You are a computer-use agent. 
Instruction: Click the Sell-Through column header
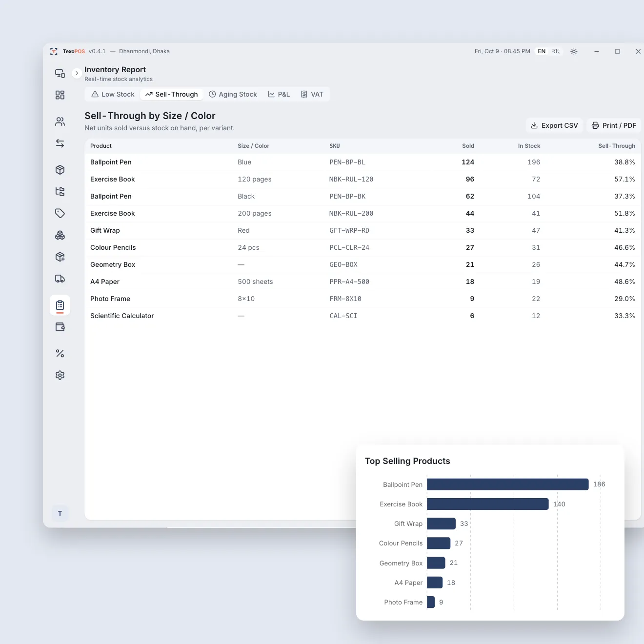[617, 146]
